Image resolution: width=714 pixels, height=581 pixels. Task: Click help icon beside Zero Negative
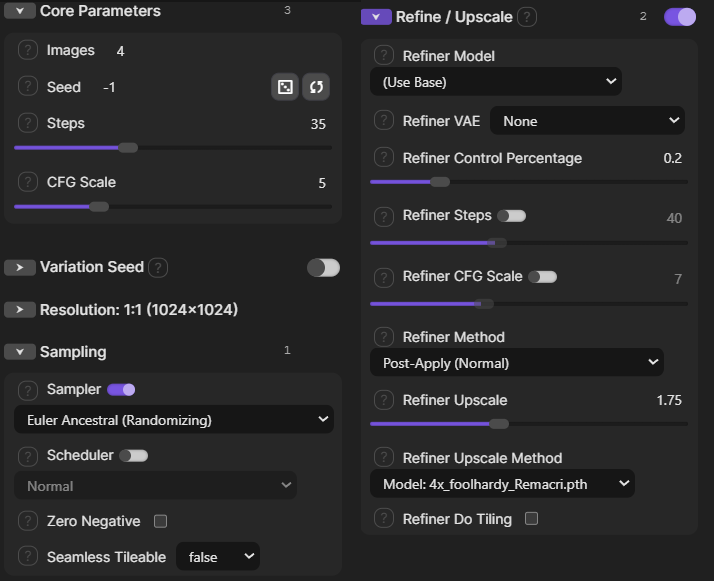pyautogui.click(x=28, y=520)
